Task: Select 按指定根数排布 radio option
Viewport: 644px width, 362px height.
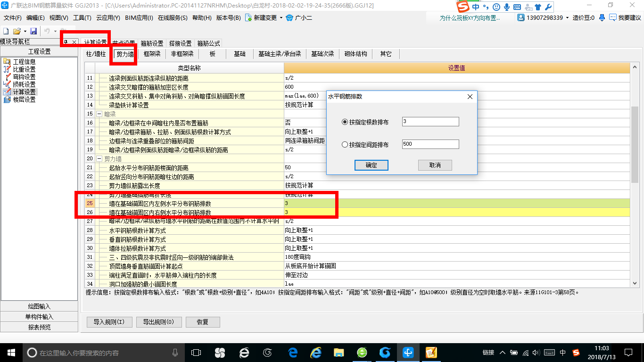Action: [365, 122]
